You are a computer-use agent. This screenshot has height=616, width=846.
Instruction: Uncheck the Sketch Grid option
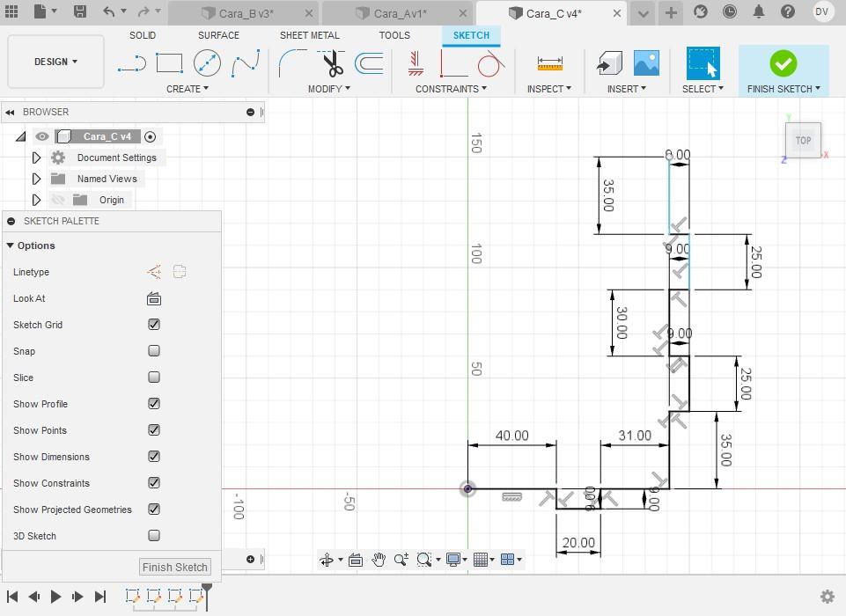point(154,325)
